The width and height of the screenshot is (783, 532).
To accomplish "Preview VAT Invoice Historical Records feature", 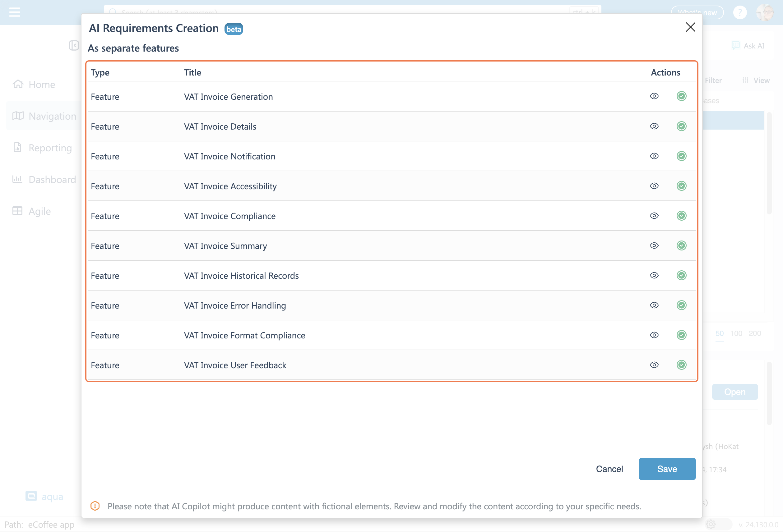I will pyautogui.click(x=654, y=275).
